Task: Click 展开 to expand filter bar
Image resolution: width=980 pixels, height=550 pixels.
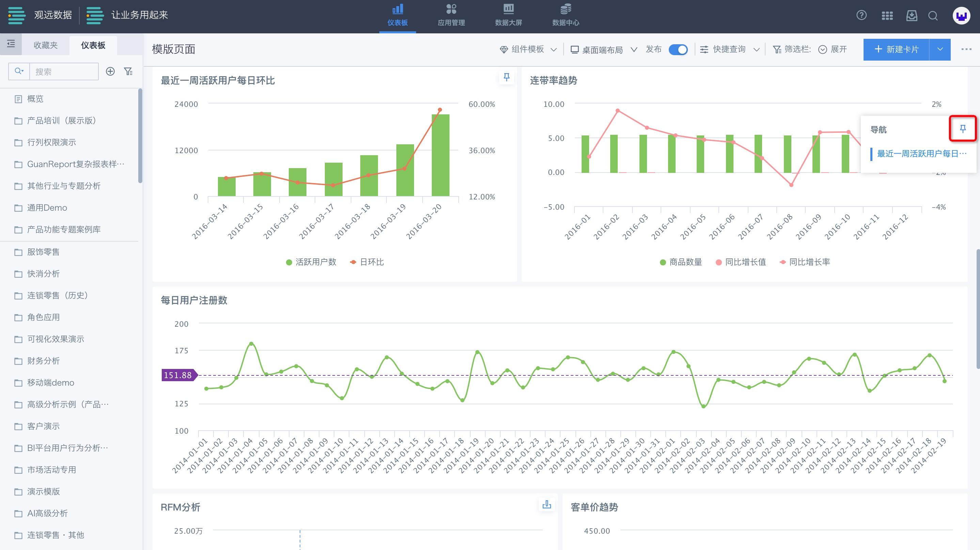Action: click(x=833, y=49)
